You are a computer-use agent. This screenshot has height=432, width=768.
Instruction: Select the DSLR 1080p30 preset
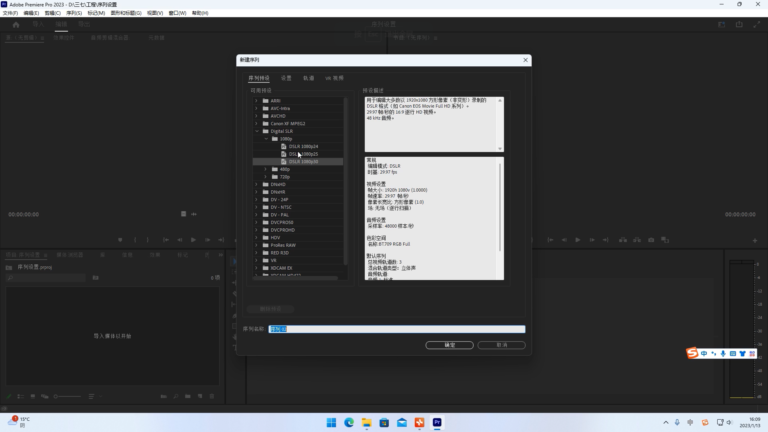pos(298,162)
